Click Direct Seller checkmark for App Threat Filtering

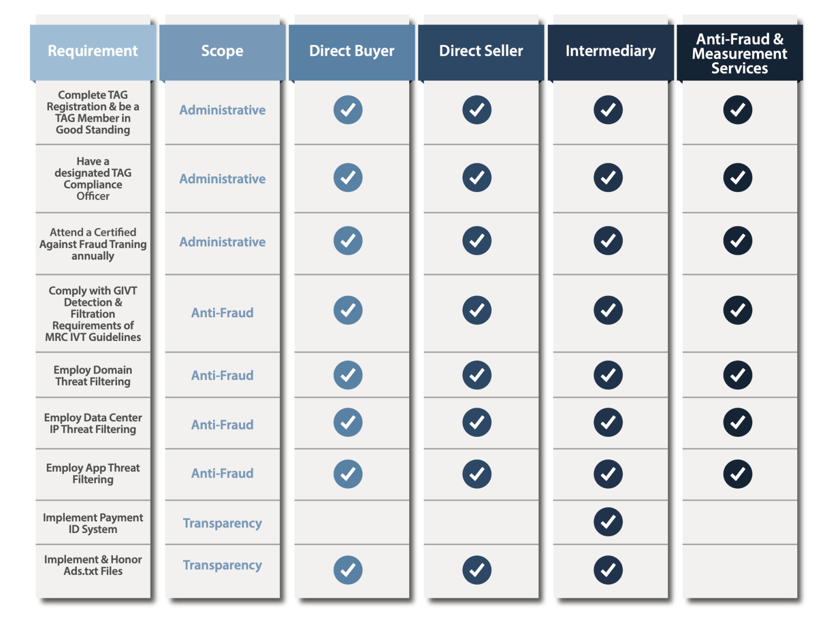click(477, 474)
